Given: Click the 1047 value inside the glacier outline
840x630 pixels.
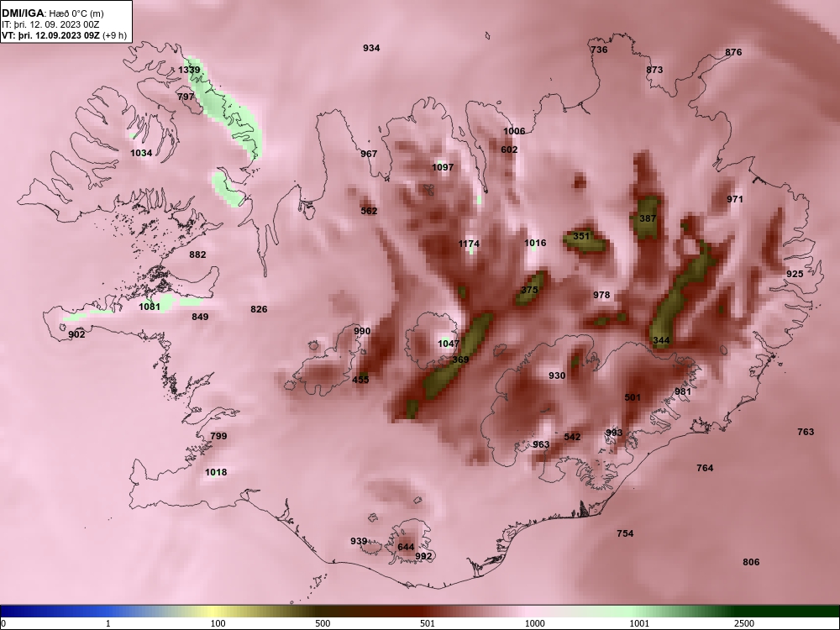Looking at the screenshot, I should coord(449,344).
